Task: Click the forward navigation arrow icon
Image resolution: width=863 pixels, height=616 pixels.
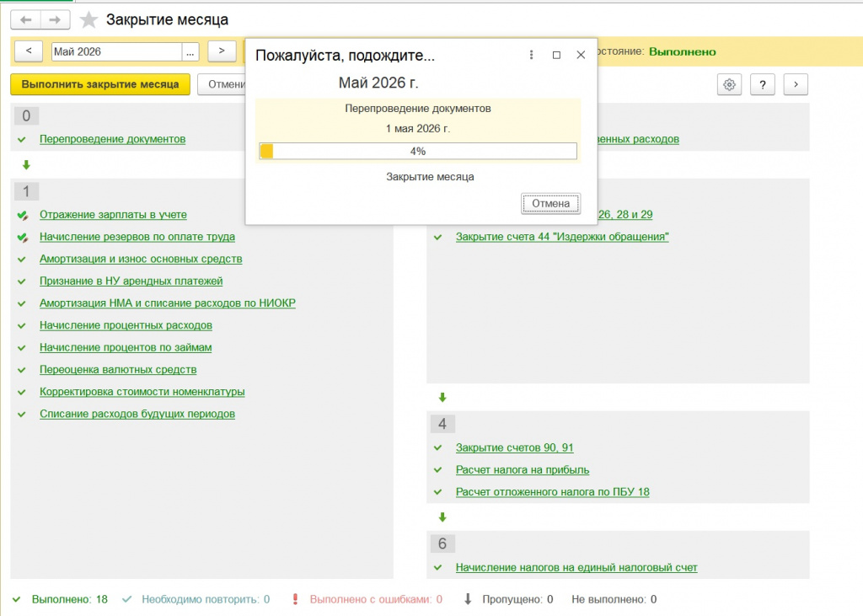Action: click(55, 20)
